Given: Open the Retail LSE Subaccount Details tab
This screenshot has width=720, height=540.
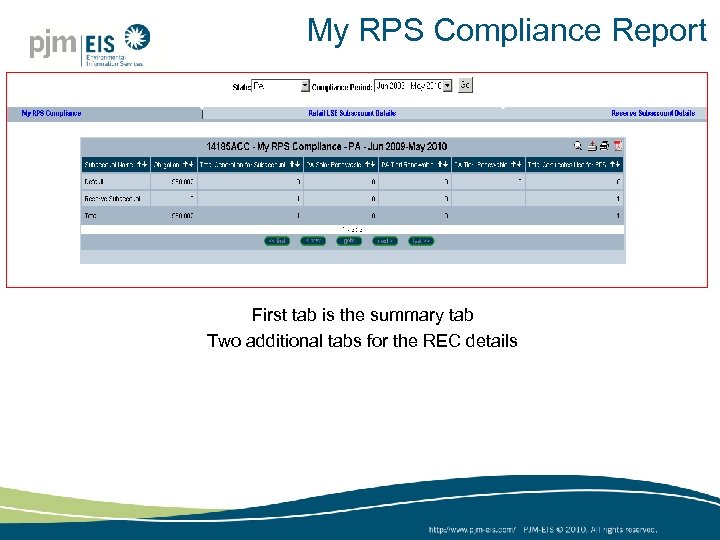Looking at the screenshot, I should tap(352, 113).
